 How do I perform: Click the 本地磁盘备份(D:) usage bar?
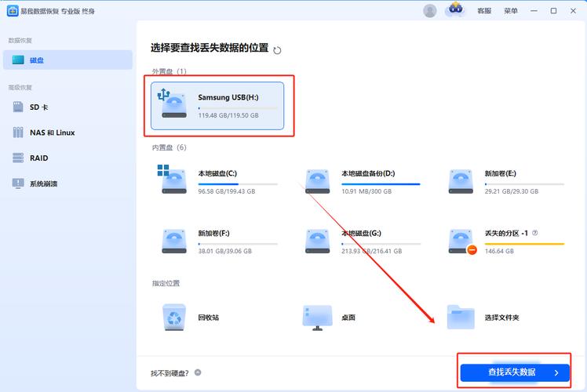pos(381,184)
